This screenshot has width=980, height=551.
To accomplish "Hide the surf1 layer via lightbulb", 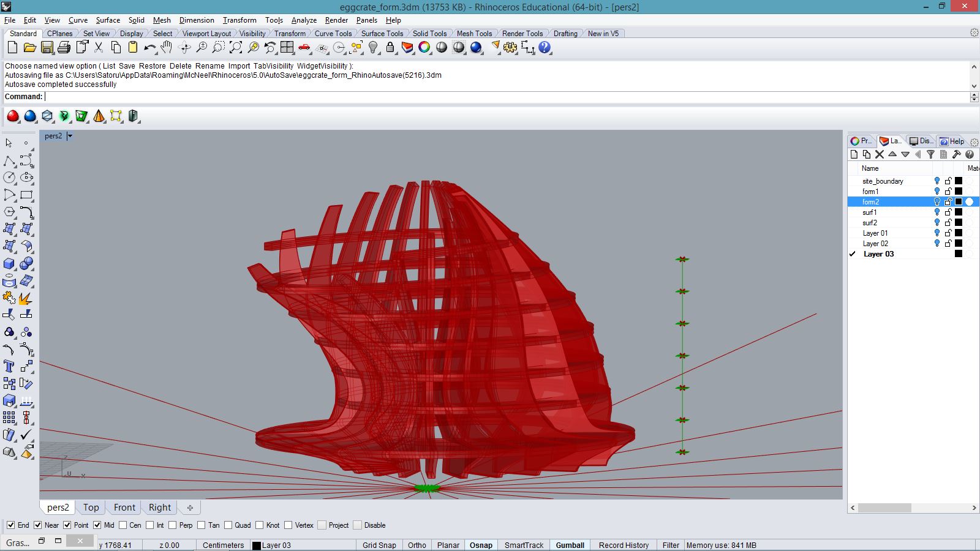I will (x=937, y=212).
